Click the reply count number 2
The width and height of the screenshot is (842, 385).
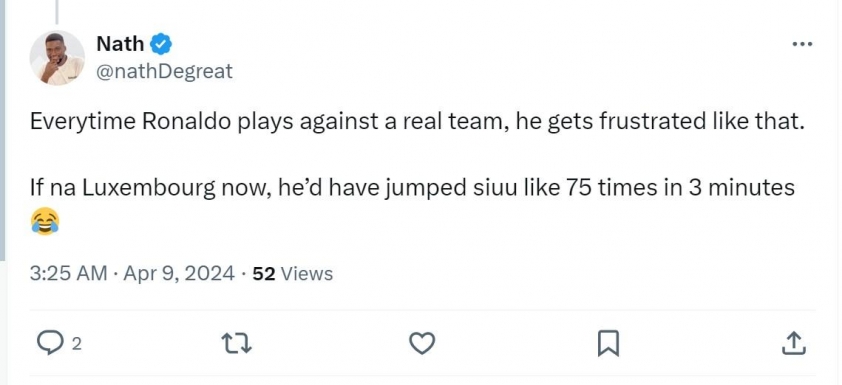[x=76, y=344]
